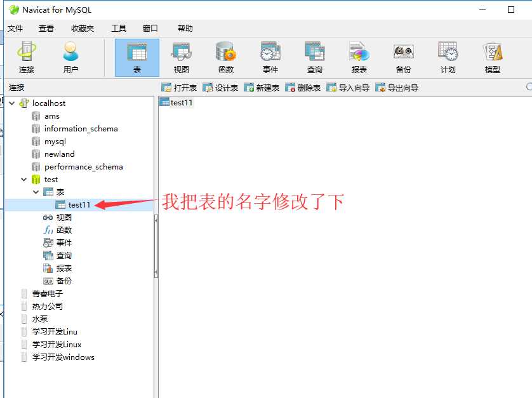The height and width of the screenshot is (398, 532).
Task: Select the ams database
Action: 51,116
